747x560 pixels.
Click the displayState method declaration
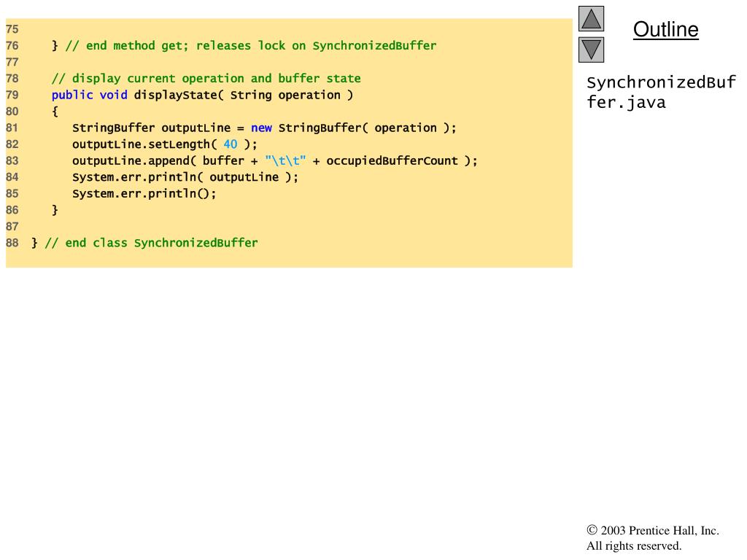(x=203, y=96)
